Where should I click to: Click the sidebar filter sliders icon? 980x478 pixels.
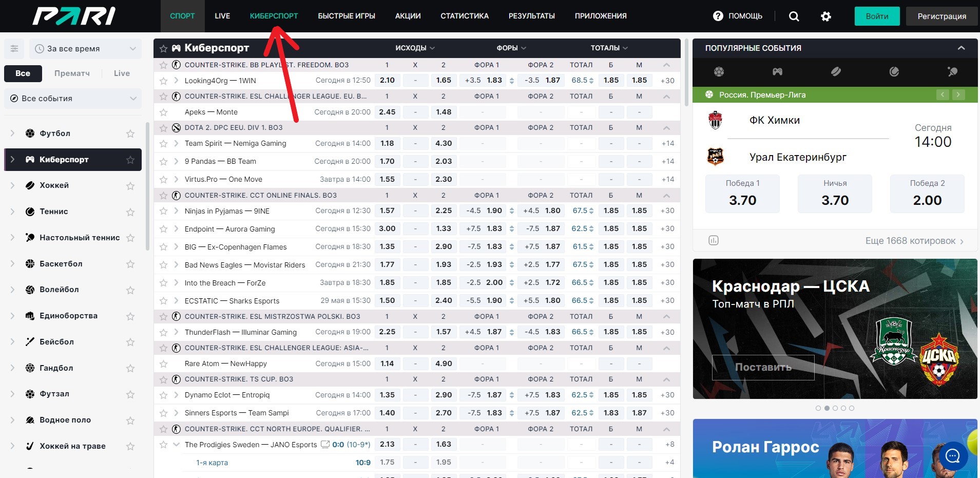[x=14, y=49]
